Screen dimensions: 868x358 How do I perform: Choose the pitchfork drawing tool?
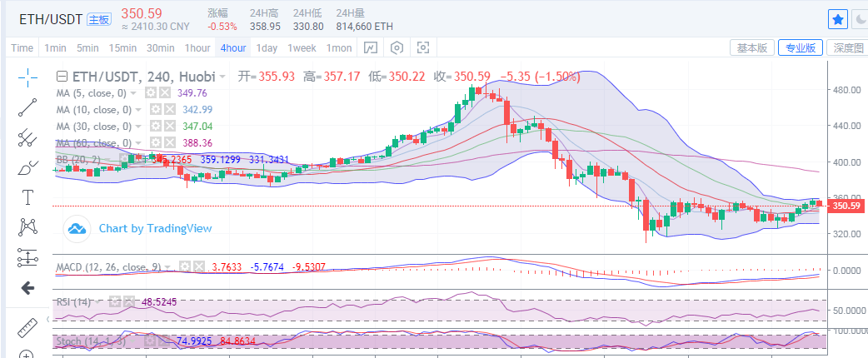click(x=27, y=137)
